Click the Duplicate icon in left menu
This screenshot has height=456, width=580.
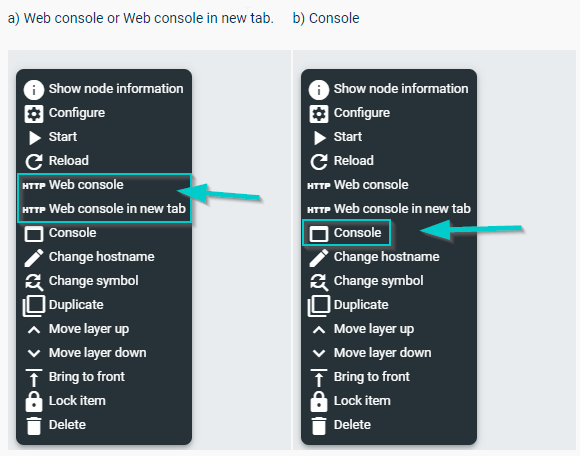tap(34, 305)
